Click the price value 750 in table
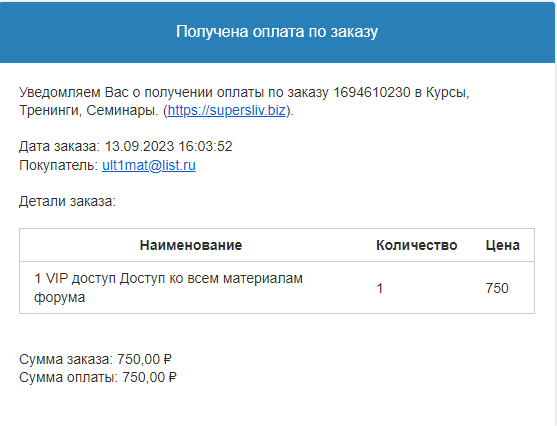Image resolution: width=557 pixels, height=426 pixels. pos(497,288)
